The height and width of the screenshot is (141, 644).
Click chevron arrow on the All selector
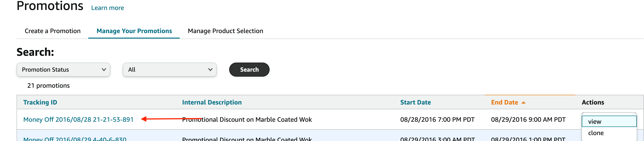210,70
